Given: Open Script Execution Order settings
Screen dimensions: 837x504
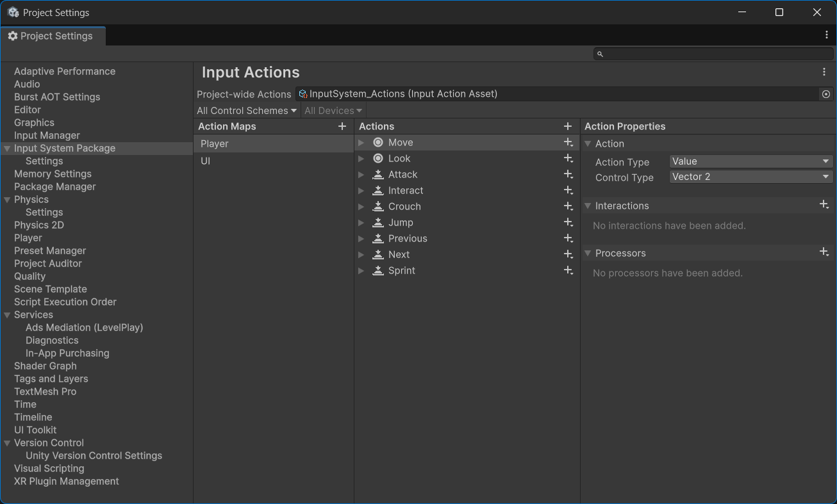Looking at the screenshot, I should pyautogui.click(x=65, y=302).
